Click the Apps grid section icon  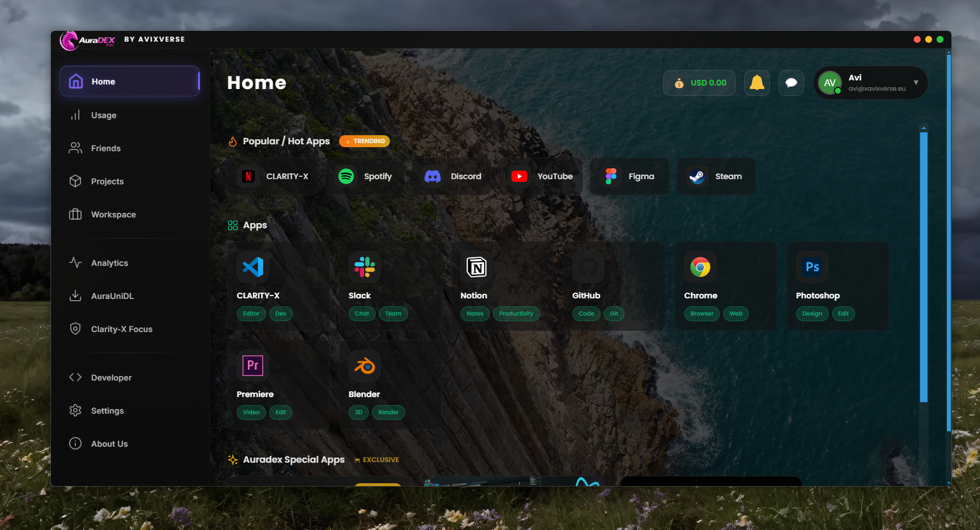[x=233, y=225]
